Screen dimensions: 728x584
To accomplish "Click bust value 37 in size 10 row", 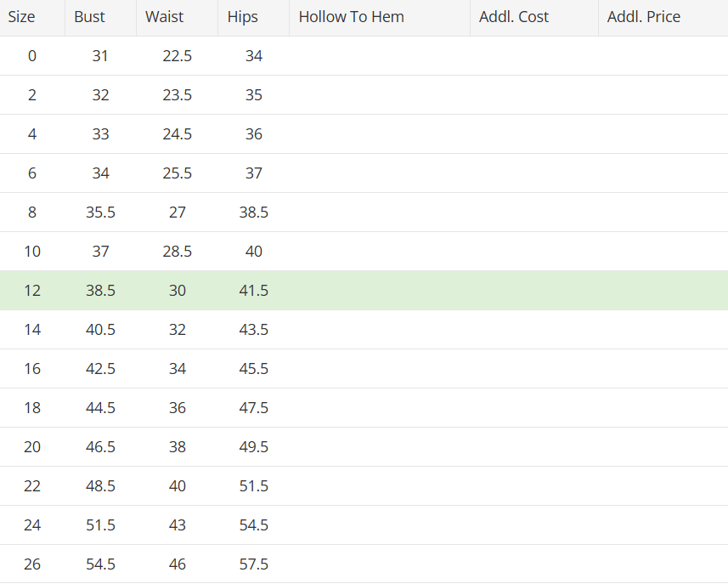I will (100, 252).
